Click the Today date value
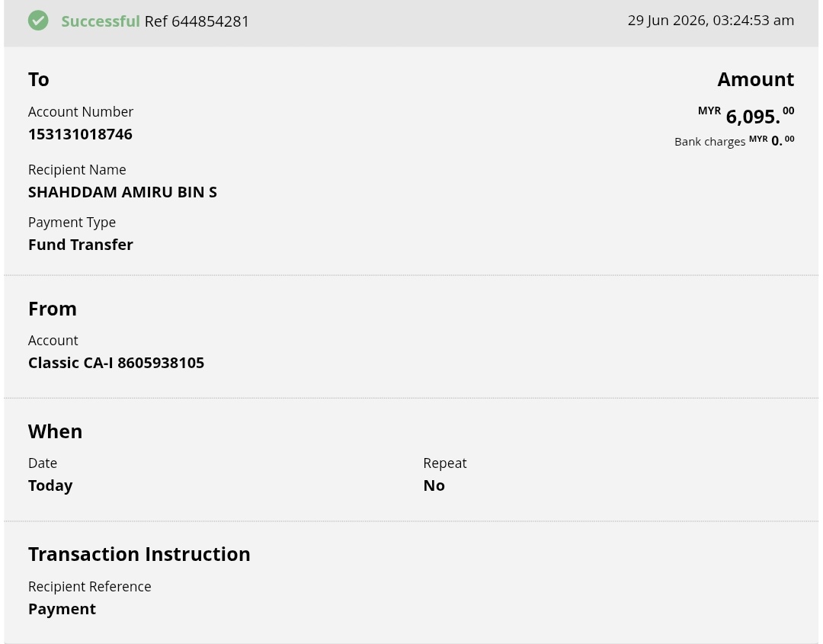 [50, 486]
